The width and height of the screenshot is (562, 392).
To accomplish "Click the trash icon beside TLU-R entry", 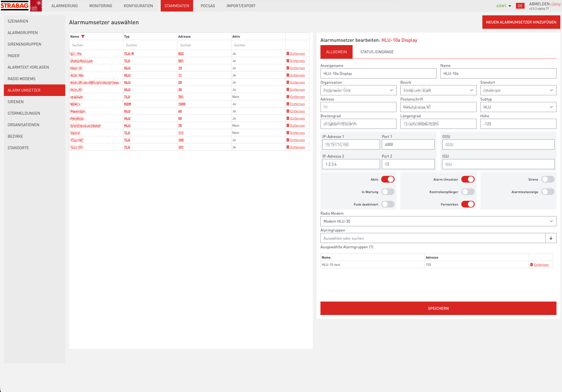I will click(288, 53).
